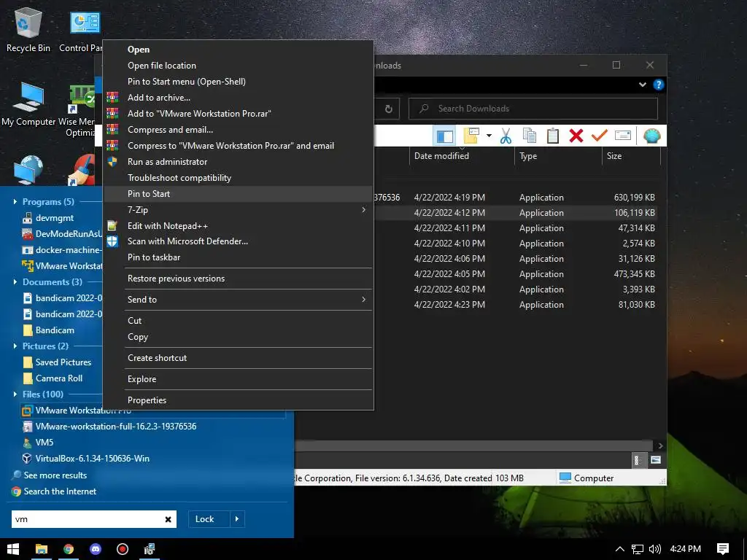Viewport: 747px width, 560px height.
Task: Click the Cut scissors icon in the Explorer toolbar
Action: [x=506, y=136]
